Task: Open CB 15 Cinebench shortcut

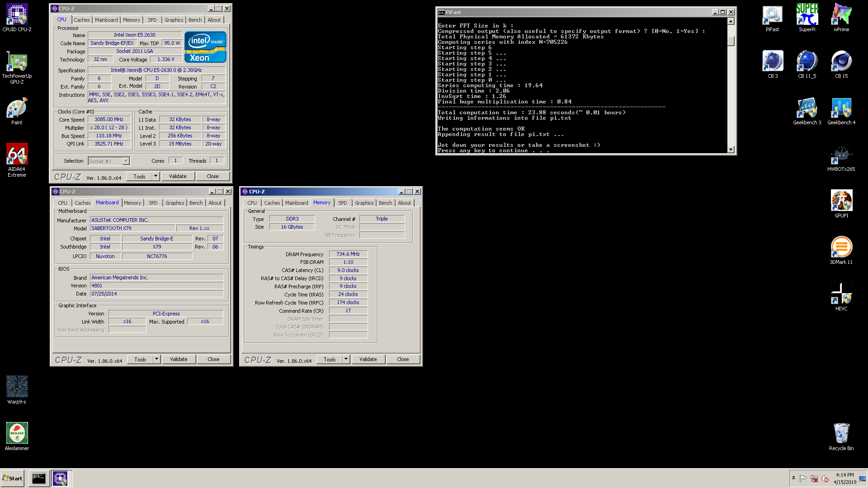Action: [x=841, y=65]
